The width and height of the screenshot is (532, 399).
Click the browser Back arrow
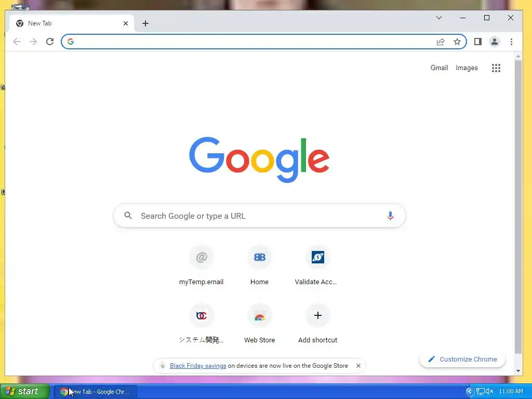[x=17, y=42]
